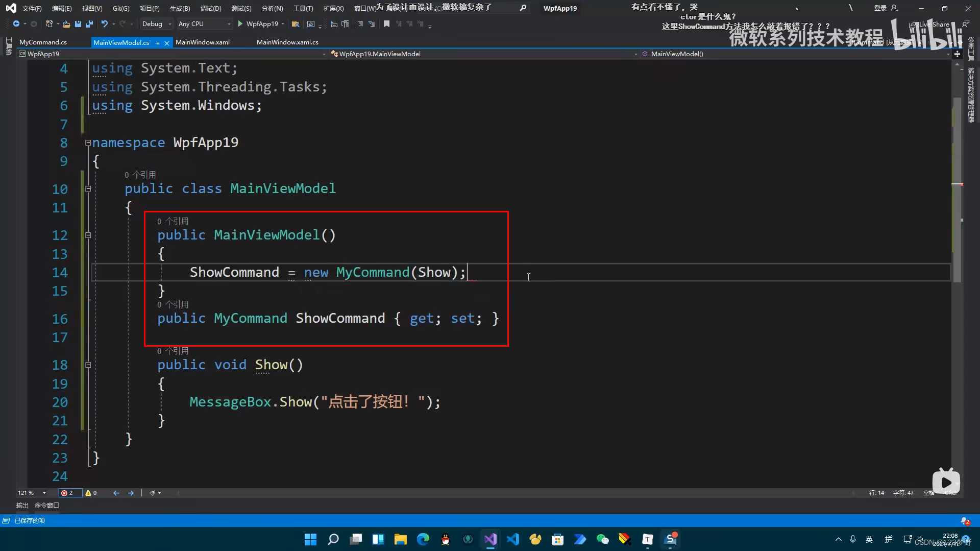Collapse the MainViewModel() constructor outline
The height and width of the screenshot is (551, 980).
coord(88,235)
